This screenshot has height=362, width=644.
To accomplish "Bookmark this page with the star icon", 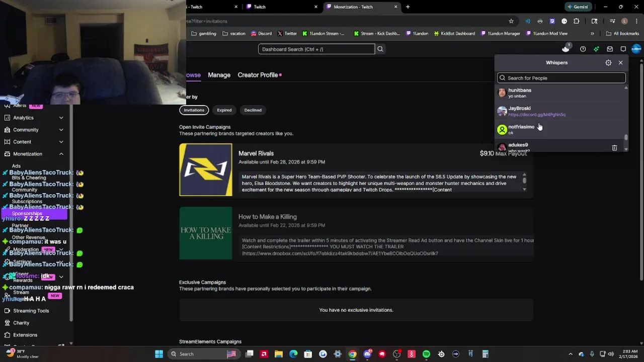I will (511, 21).
